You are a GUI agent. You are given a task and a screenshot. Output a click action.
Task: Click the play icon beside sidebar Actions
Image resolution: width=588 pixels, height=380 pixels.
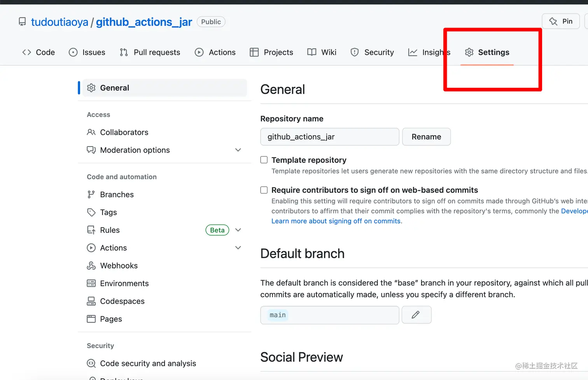coord(91,248)
